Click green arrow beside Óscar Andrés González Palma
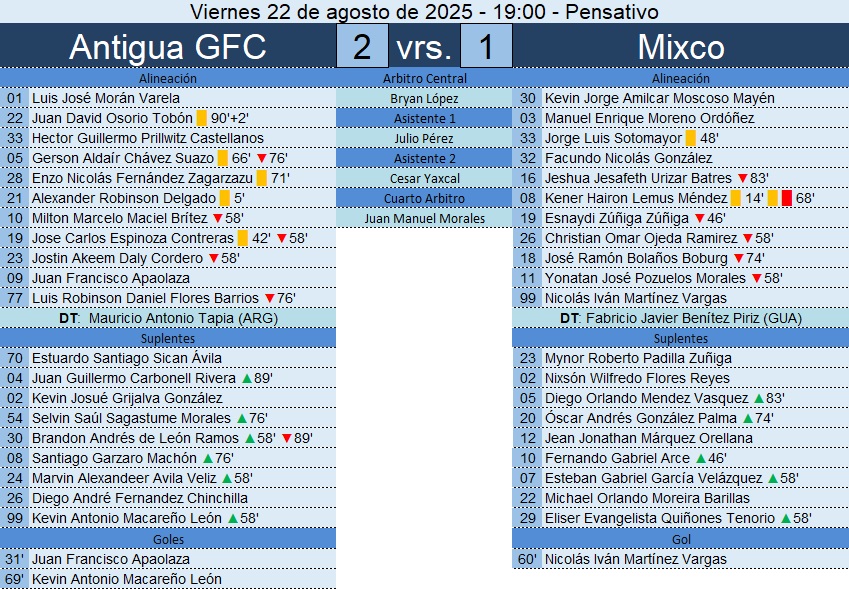Screen dimensions: 849x589 pyautogui.click(x=747, y=418)
